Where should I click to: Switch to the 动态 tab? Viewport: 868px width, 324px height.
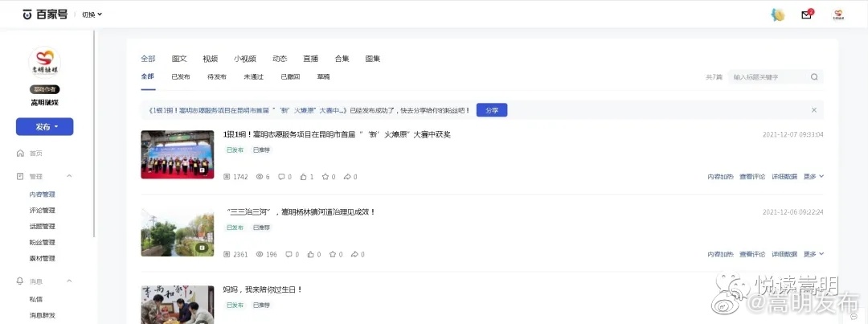point(280,59)
